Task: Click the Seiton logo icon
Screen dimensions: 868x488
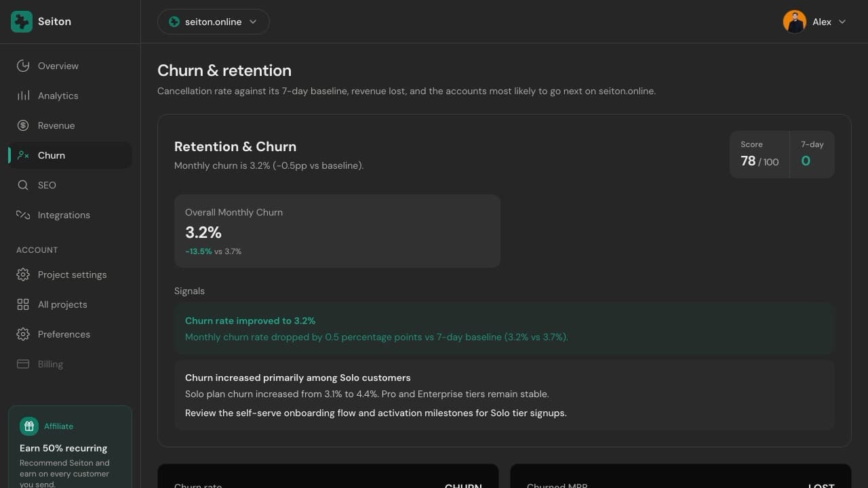Action: (22, 22)
